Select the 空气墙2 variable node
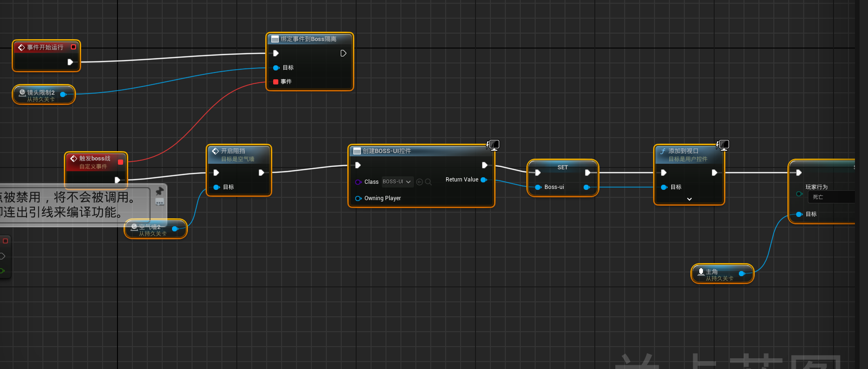This screenshot has height=369, width=868. [x=156, y=229]
